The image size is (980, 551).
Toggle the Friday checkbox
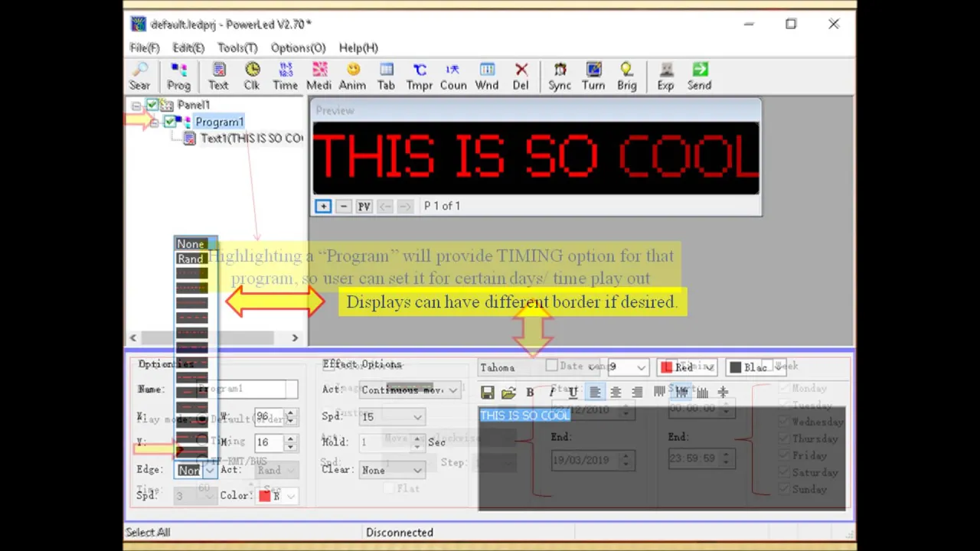[x=784, y=455]
